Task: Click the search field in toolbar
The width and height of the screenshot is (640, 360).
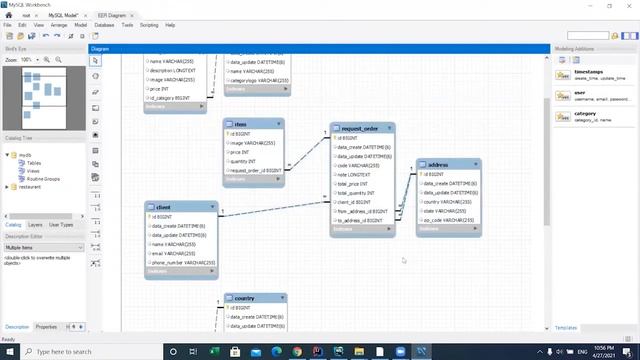Action: [588, 36]
